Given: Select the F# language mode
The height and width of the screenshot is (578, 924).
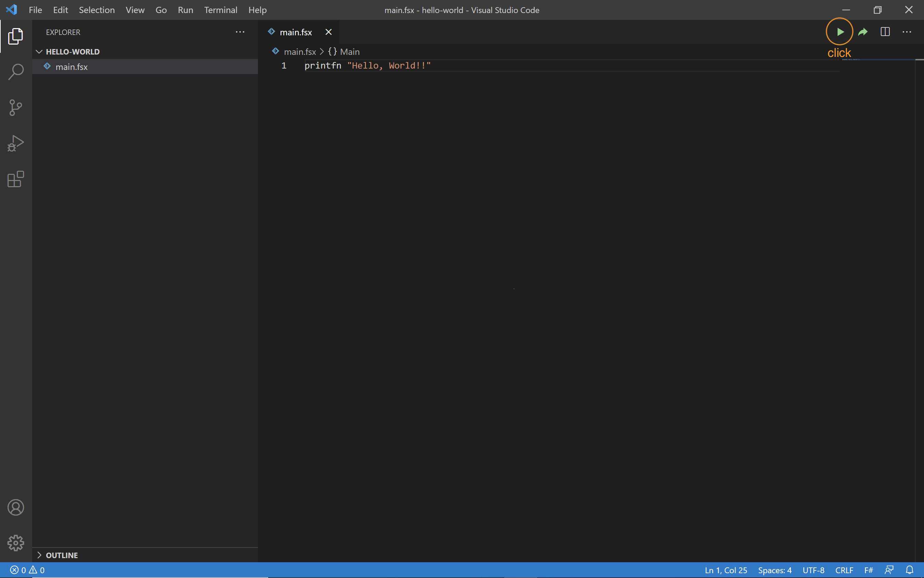Looking at the screenshot, I should 868,570.
